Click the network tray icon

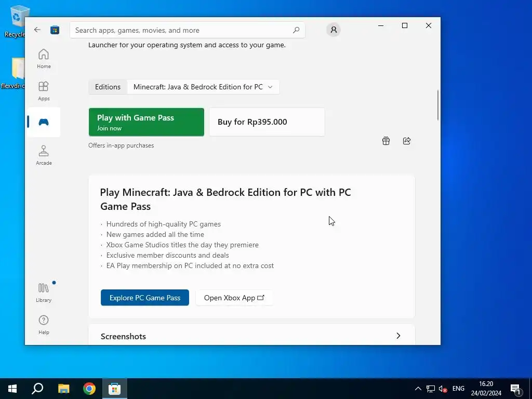pyautogui.click(x=431, y=389)
